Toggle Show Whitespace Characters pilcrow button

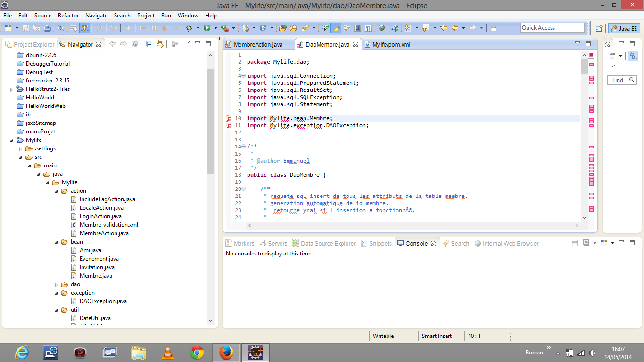click(368, 28)
